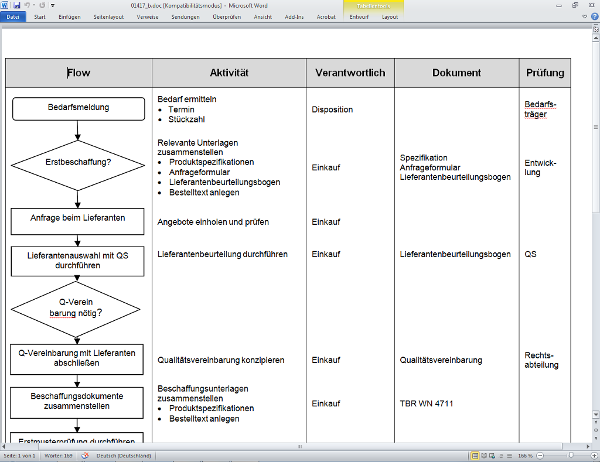Switch to the Seitenlayout tab

109,18
